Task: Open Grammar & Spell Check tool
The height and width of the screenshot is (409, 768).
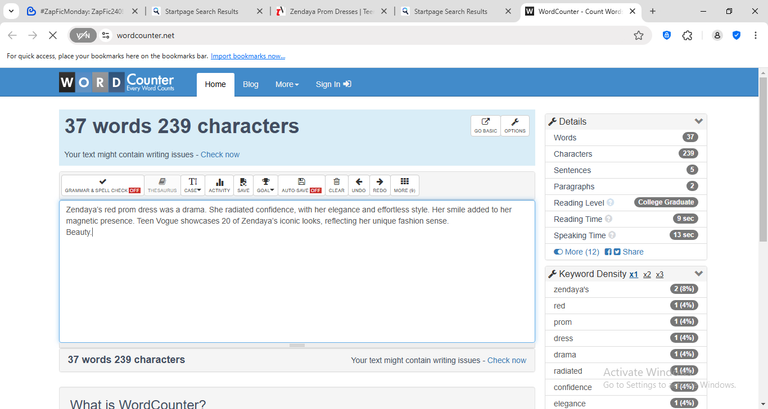Action: [102, 185]
